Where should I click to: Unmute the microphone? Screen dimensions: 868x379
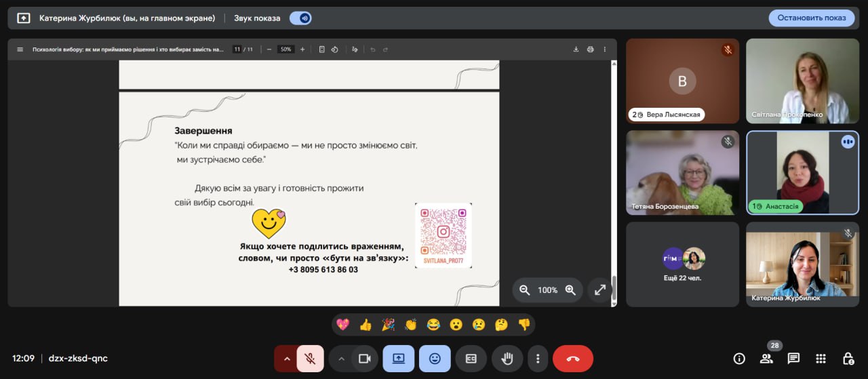click(310, 359)
